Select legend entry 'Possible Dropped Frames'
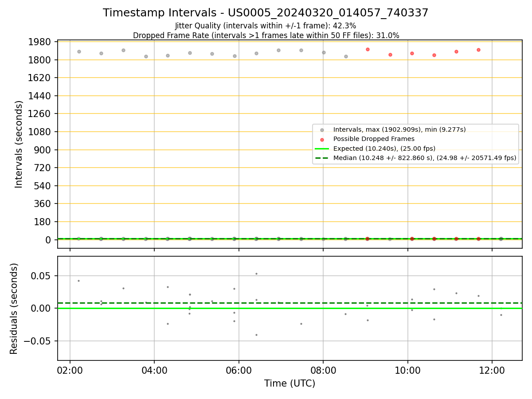 [374, 139]
